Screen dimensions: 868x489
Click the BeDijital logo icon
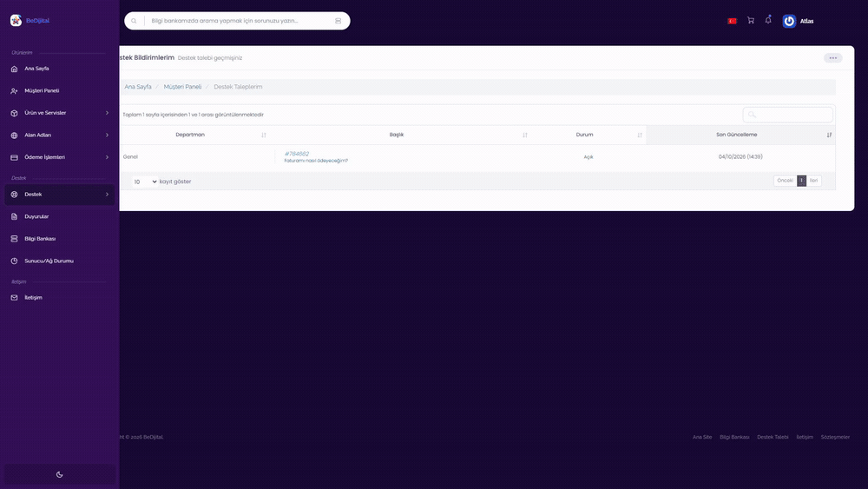click(16, 21)
